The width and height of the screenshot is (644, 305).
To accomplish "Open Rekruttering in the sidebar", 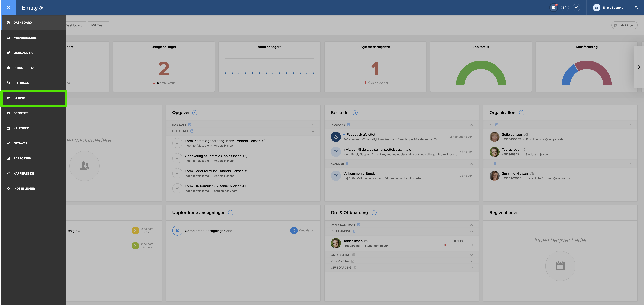I will pos(24,68).
